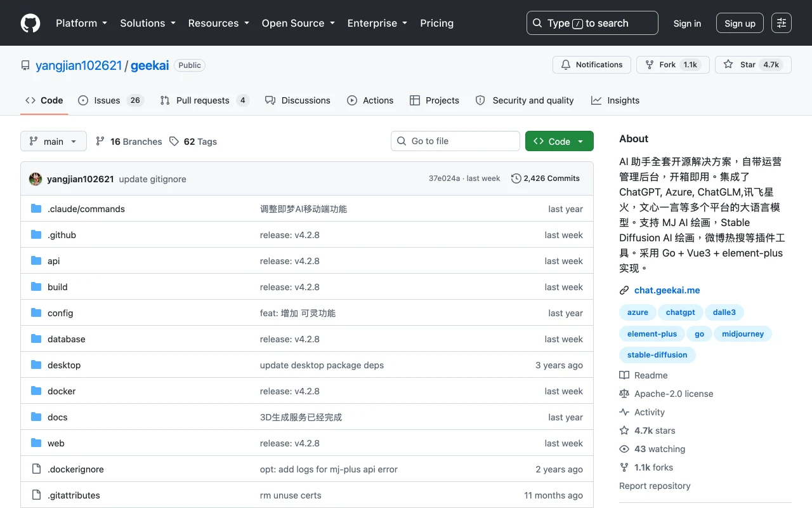This screenshot has height=508, width=812.
Task: Select the Code tab
Action: [44, 100]
